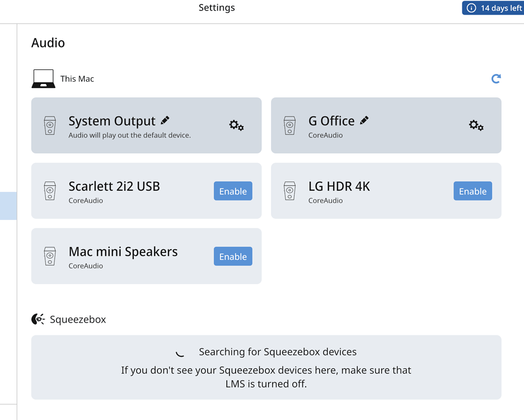Screen dimensions: 524x420
Task: Refresh the This Mac audio device list
Action: click(x=496, y=78)
